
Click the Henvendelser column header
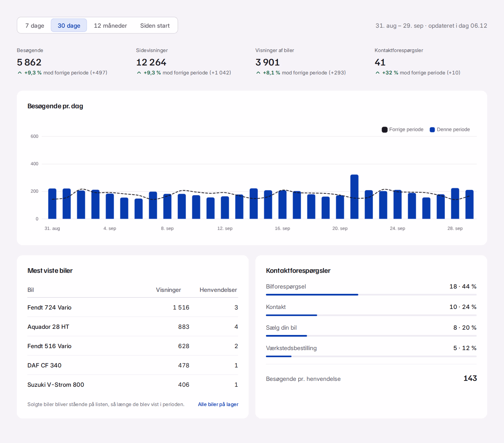tap(218, 290)
